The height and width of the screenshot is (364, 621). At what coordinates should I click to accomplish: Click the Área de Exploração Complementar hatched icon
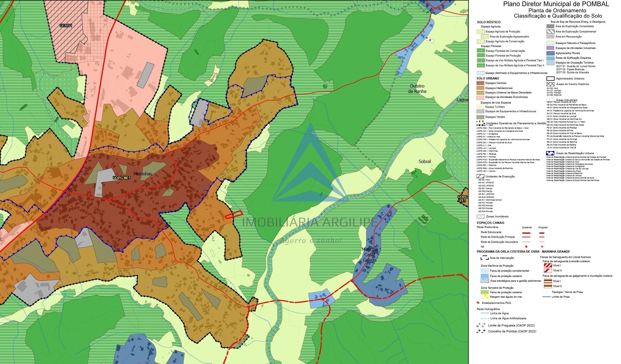point(550,32)
